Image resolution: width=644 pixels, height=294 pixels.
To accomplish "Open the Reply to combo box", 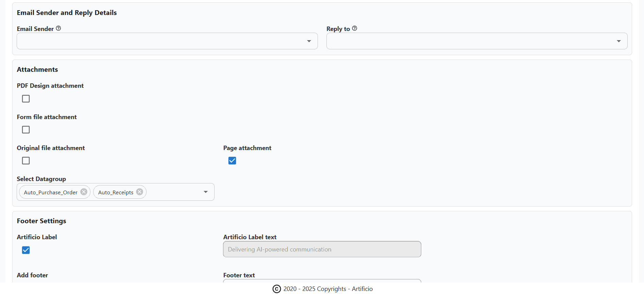I will pos(469,41).
